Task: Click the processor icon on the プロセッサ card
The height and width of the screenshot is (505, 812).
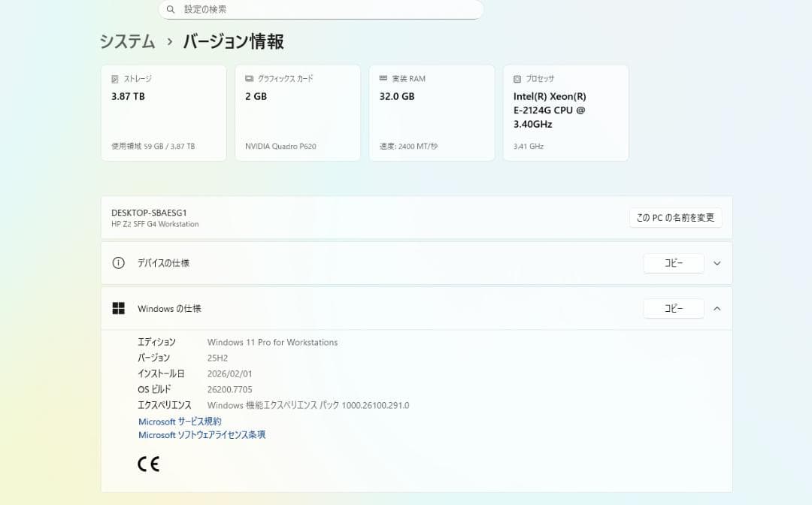Action: [x=517, y=78]
